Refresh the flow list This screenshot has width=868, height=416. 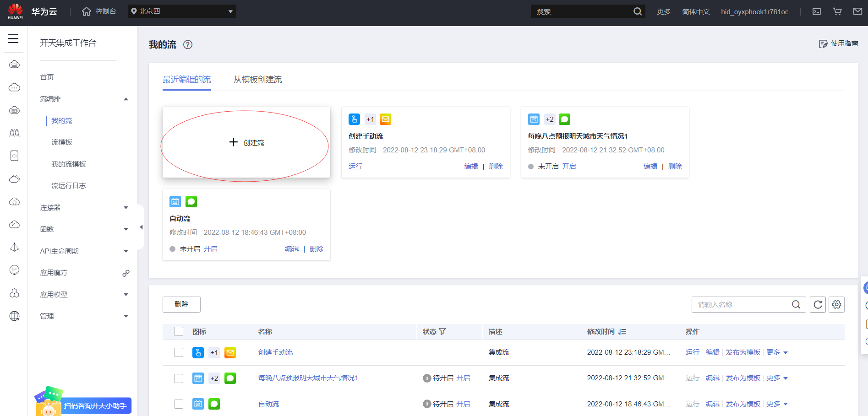click(818, 304)
